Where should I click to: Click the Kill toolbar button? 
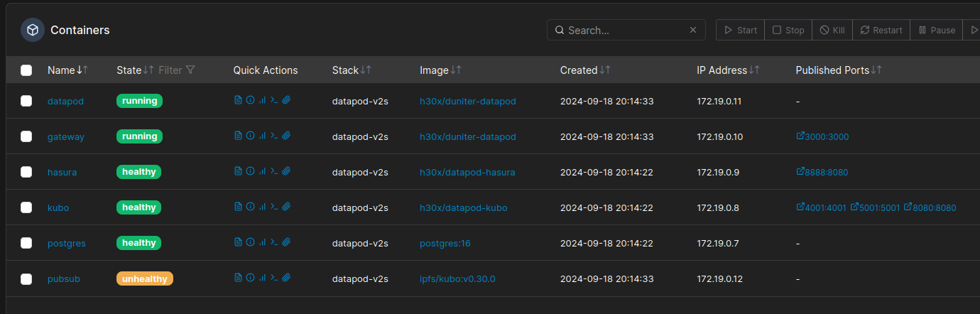[832, 30]
